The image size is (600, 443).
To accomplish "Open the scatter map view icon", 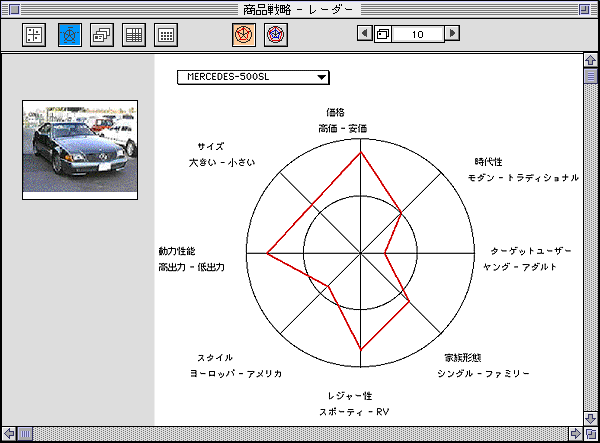I will [x=34, y=35].
